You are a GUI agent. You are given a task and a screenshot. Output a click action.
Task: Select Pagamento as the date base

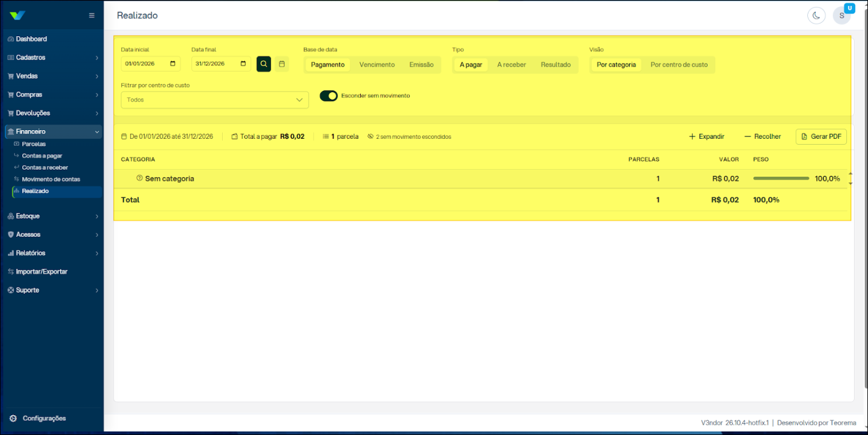[328, 65]
